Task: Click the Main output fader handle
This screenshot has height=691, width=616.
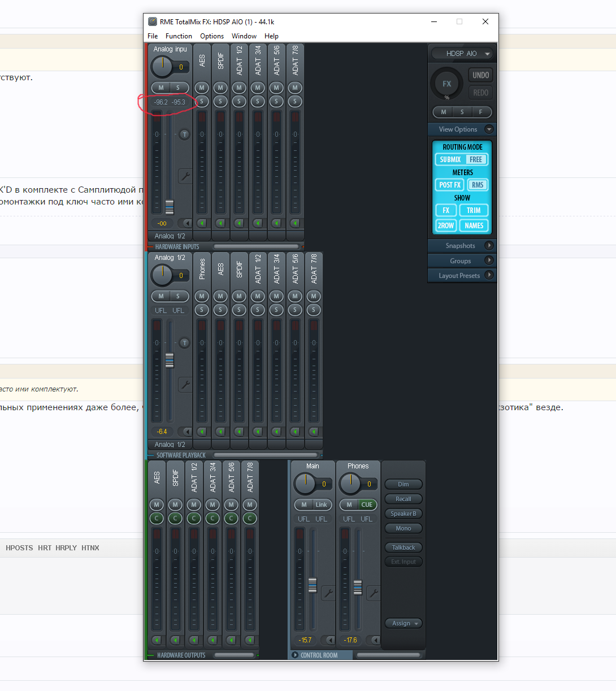Action: pos(313,585)
